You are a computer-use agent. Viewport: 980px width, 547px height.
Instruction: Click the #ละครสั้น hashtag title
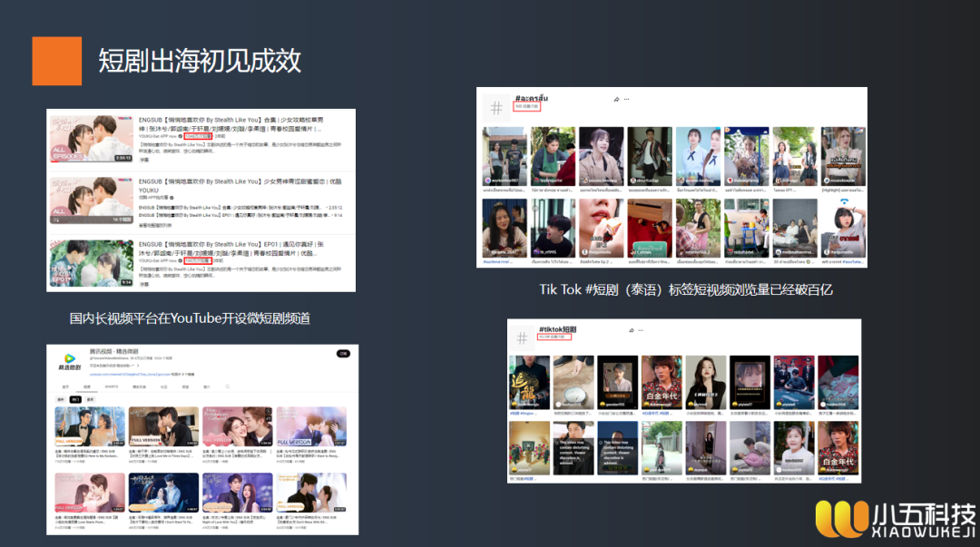[532, 98]
